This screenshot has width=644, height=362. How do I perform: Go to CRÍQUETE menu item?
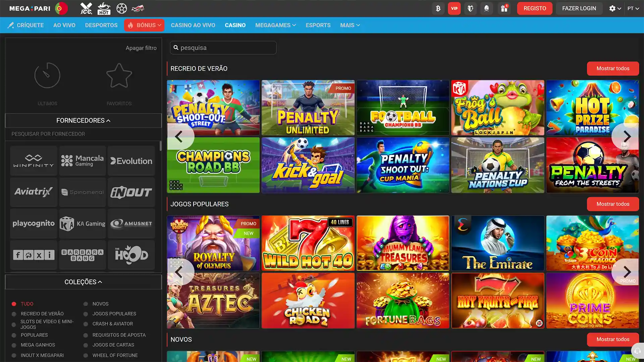pyautogui.click(x=26, y=25)
